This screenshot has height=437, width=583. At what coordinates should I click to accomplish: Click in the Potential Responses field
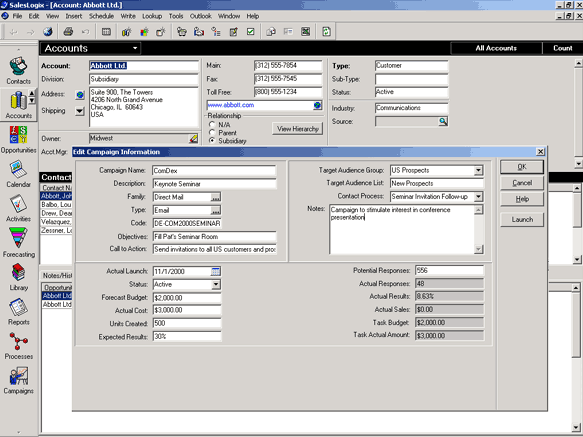point(450,271)
